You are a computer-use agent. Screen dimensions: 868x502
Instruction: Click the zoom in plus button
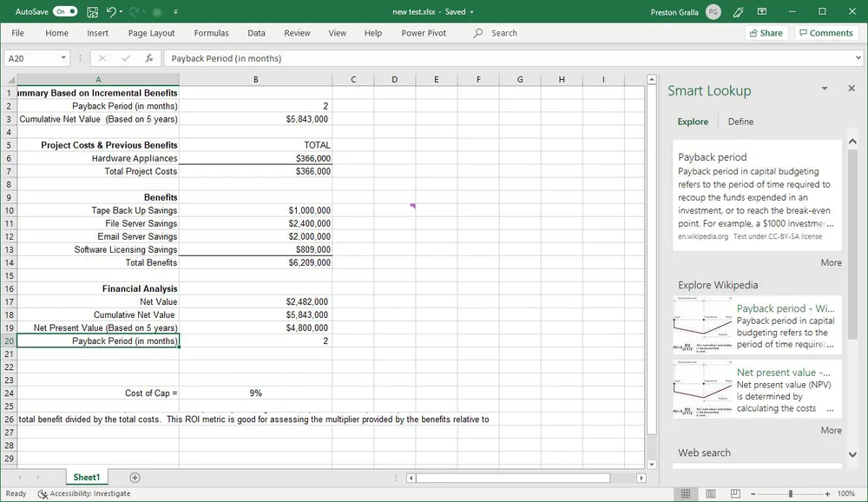tap(827, 493)
